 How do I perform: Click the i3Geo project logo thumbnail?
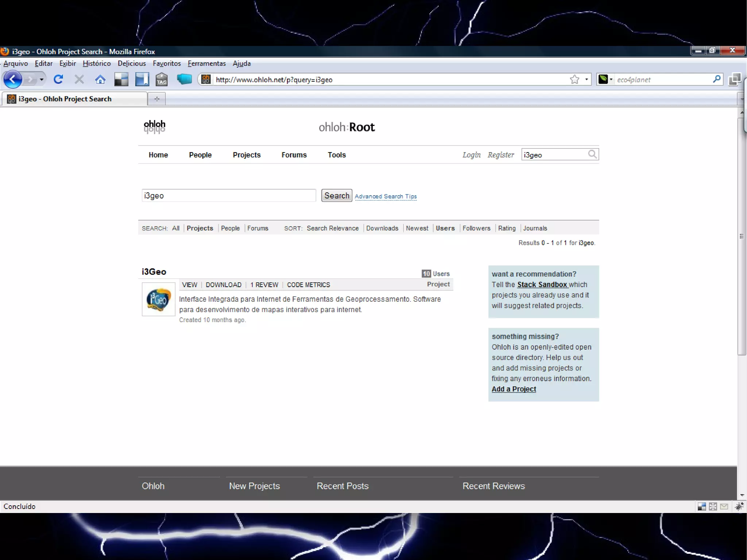click(158, 300)
